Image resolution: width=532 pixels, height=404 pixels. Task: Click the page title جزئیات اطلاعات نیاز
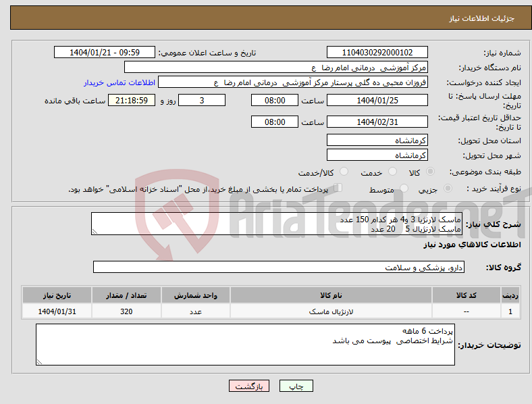[481, 18]
